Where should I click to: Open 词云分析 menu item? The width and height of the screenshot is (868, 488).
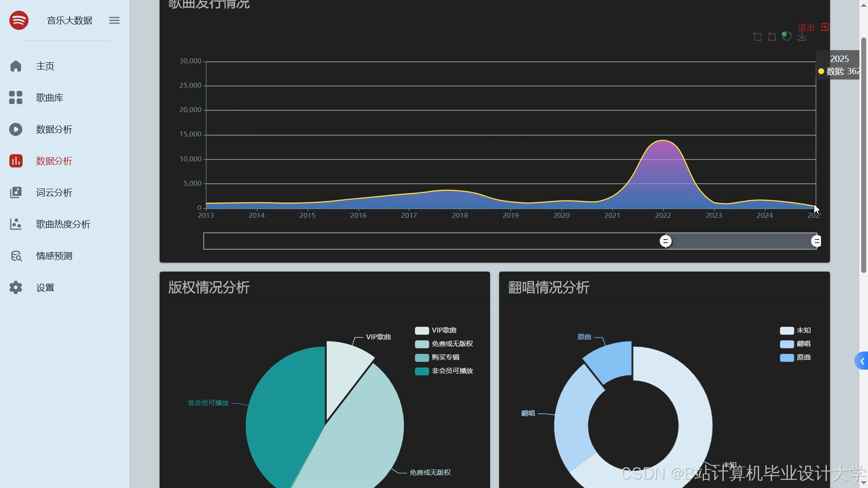(x=54, y=193)
